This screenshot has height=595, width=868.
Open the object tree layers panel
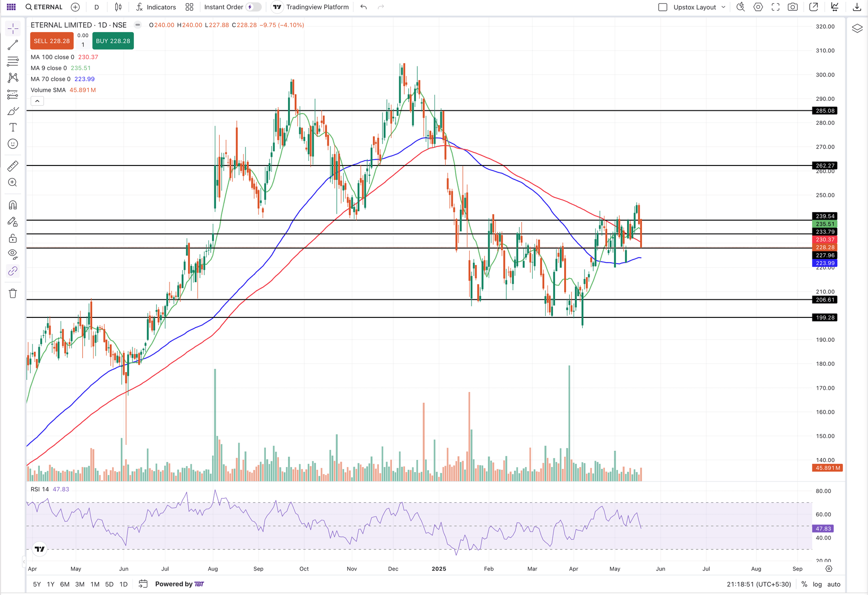857,29
